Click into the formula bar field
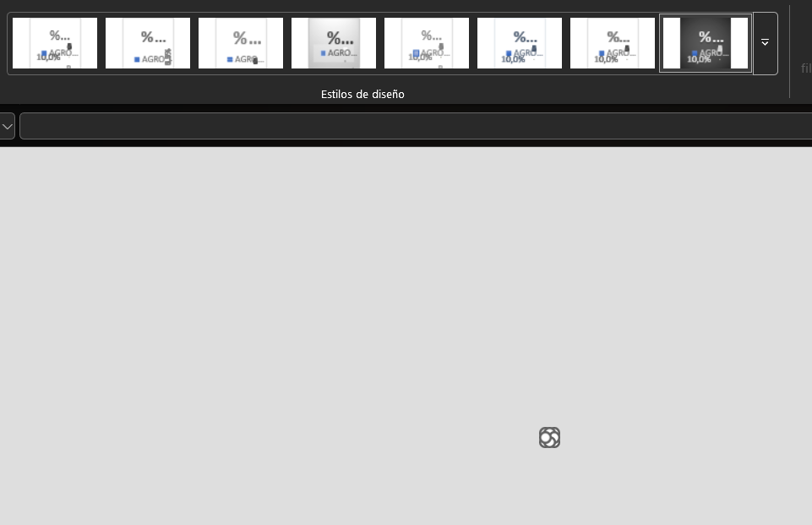The image size is (812, 525). (x=416, y=126)
